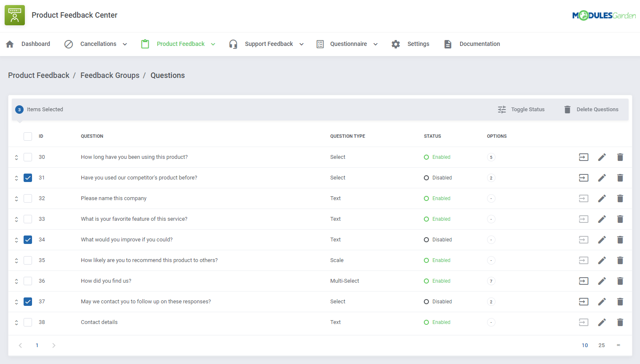640x364 pixels.
Task: Open the Feedback Groups breadcrumb link
Action: pyautogui.click(x=110, y=75)
